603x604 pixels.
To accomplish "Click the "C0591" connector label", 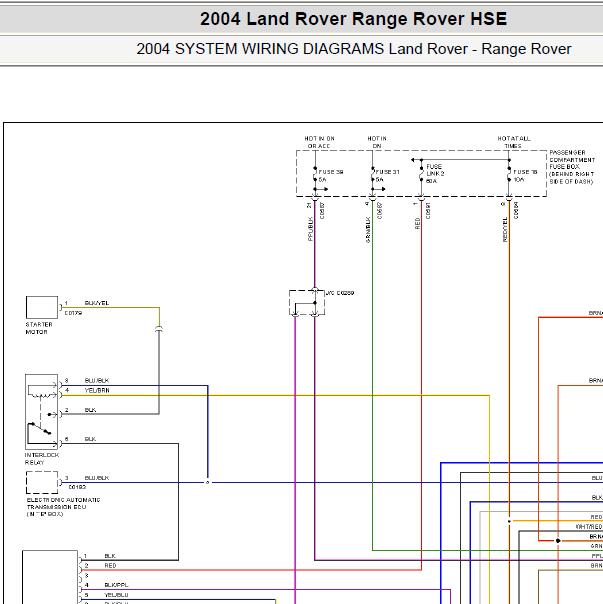I will coord(428,211).
